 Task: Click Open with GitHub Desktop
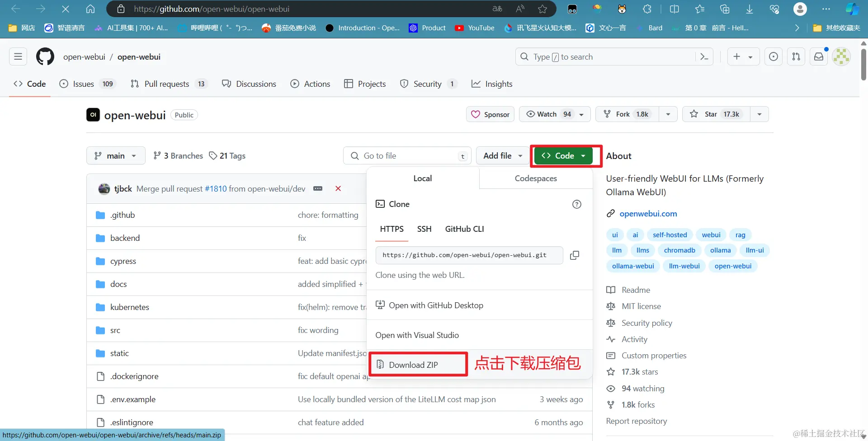(429, 305)
